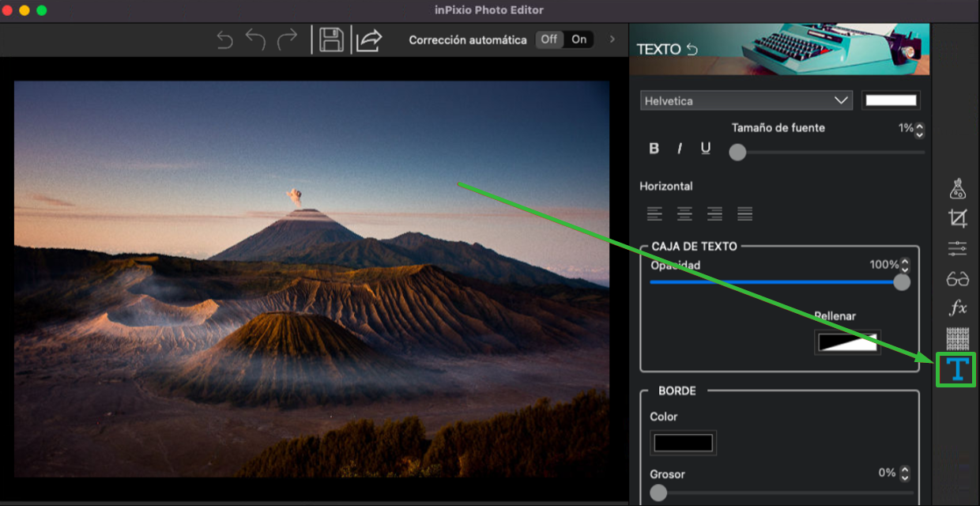The height and width of the screenshot is (506, 980).
Task: Click the "Tamaño de fuente" label
Action: coord(778,127)
